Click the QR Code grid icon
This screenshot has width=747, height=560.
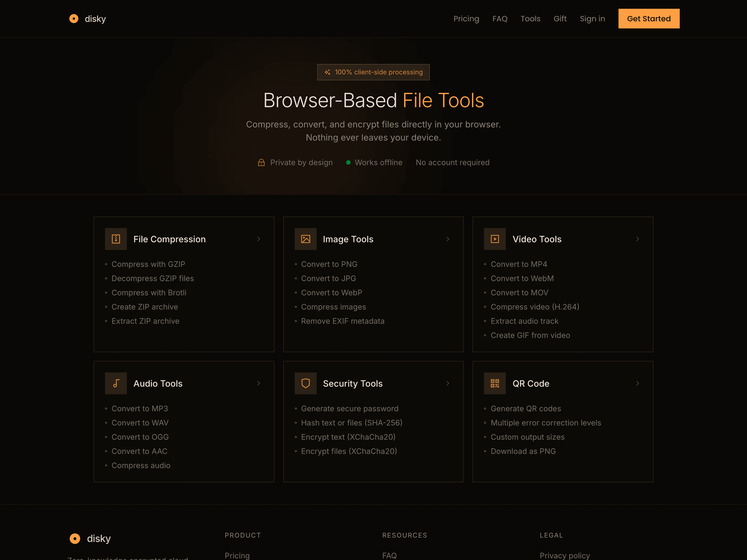pyautogui.click(x=495, y=383)
